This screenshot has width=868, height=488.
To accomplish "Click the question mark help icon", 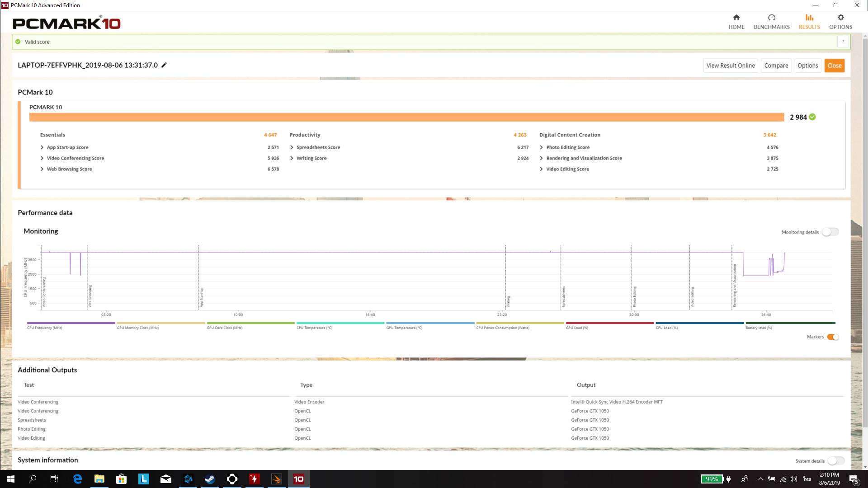I will click(x=843, y=42).
